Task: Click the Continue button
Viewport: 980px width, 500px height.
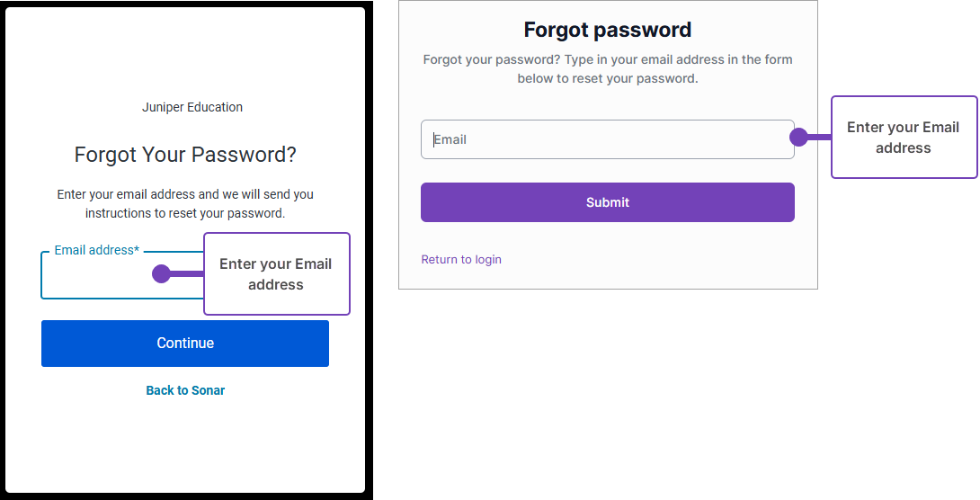Action: [185, 344]
